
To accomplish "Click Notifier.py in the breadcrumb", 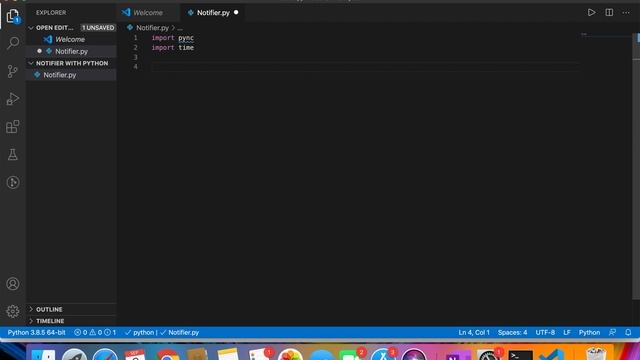I will point(152,28).
